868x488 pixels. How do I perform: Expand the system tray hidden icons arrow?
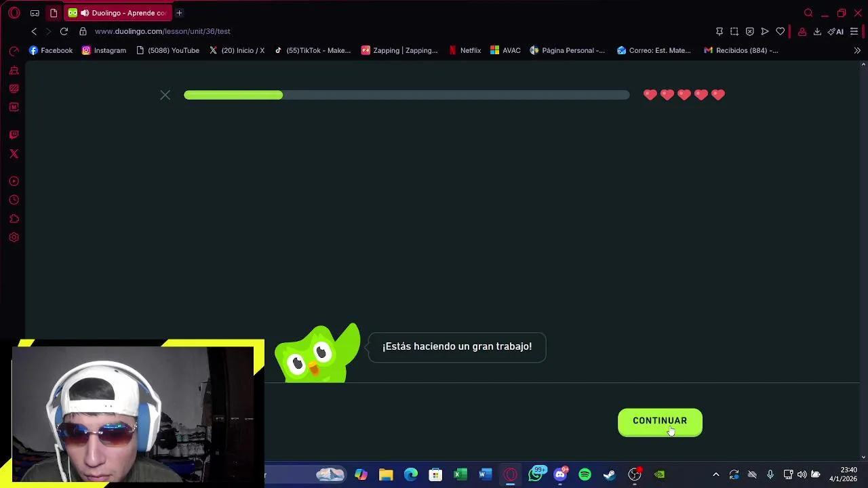pyautogui.click(x=716, y=474)
